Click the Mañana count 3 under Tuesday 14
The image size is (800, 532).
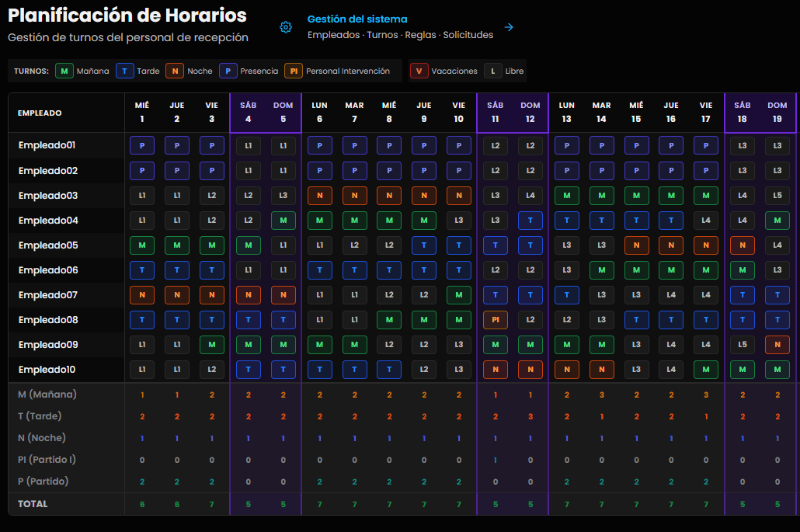pyautogui.click(x=602, y=395)
